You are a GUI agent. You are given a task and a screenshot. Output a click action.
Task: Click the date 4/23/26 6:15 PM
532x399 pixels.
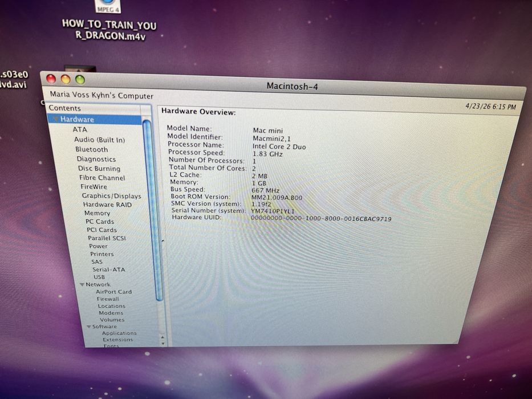[x=490, y=107]
